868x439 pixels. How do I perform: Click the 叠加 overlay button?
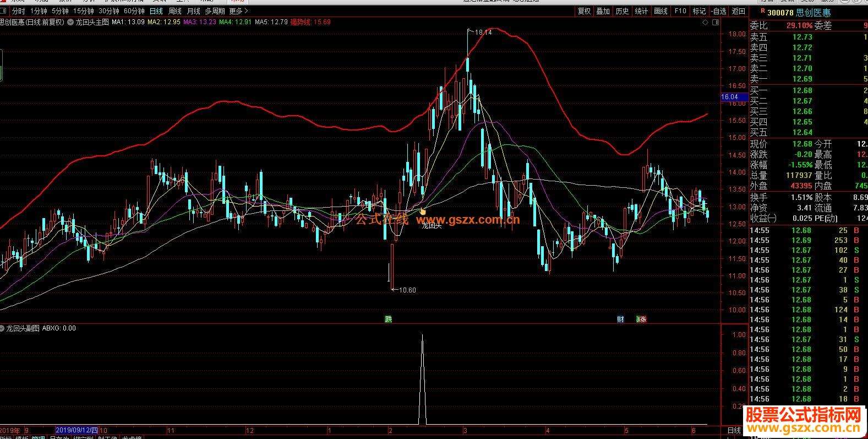(603, 11)
